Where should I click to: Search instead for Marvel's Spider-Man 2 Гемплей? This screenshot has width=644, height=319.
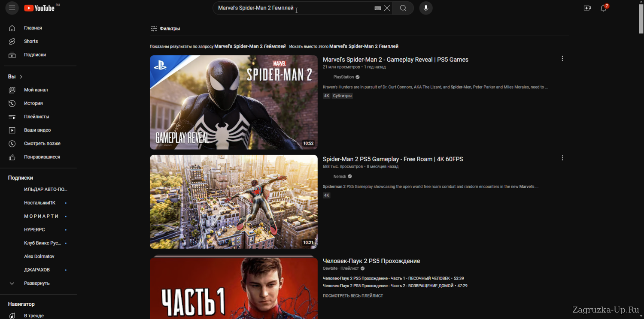363,46
